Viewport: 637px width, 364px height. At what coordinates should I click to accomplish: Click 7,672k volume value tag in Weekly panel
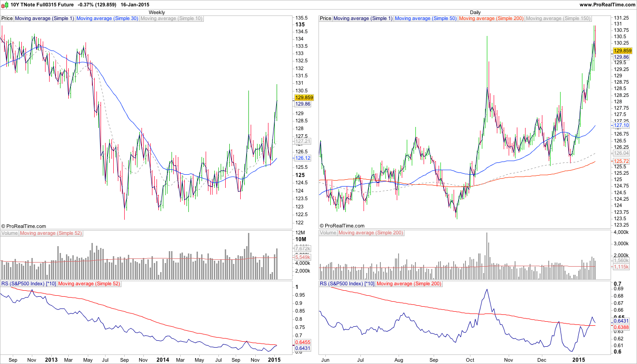(x=303, y=248)
